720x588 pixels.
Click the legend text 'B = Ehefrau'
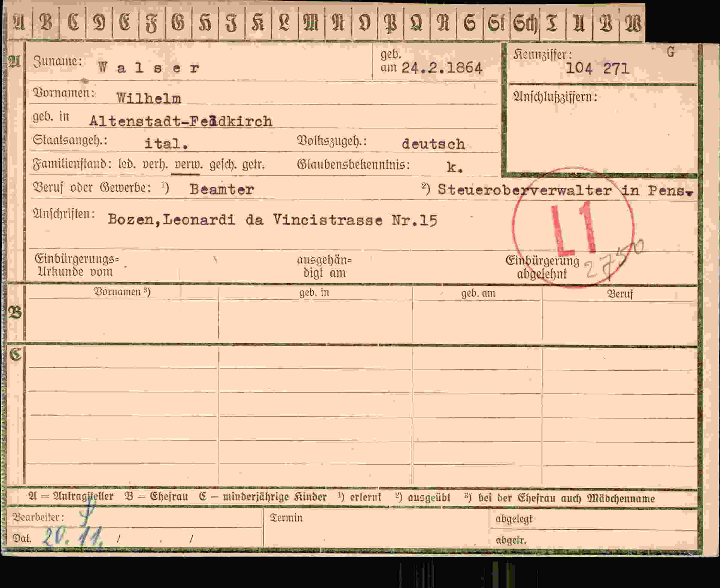[x=156, y=497]
